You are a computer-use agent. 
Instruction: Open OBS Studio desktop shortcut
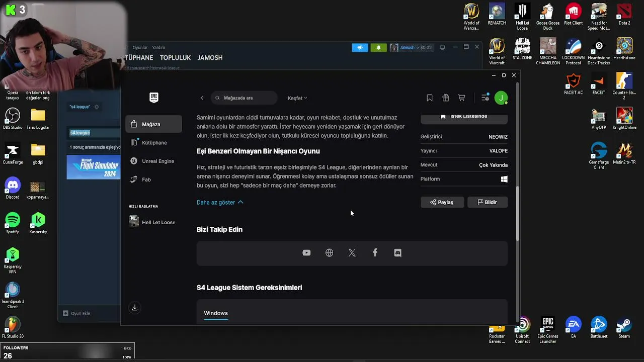pyautogui.click(x=13, y=118)
